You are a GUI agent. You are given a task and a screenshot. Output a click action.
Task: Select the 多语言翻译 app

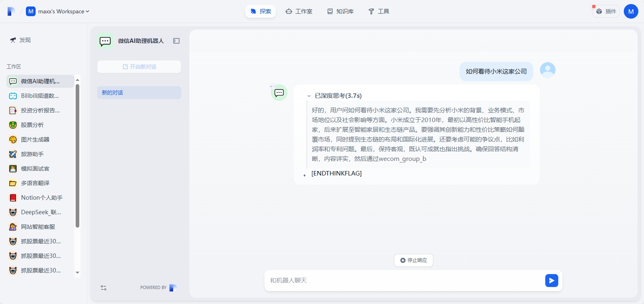[40, 183]
